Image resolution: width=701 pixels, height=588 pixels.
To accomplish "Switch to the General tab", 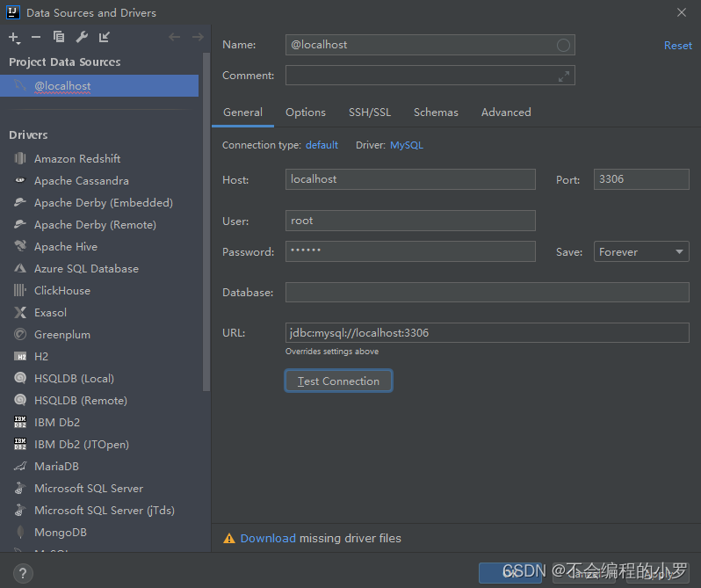I will pyautogui.click(x=242, y=113).
